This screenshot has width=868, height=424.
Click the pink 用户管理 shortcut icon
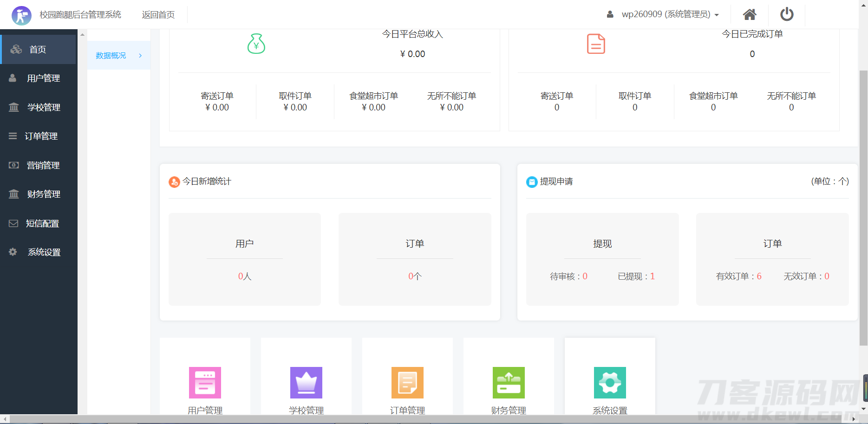pyautogui.click(x=205, y=383)
